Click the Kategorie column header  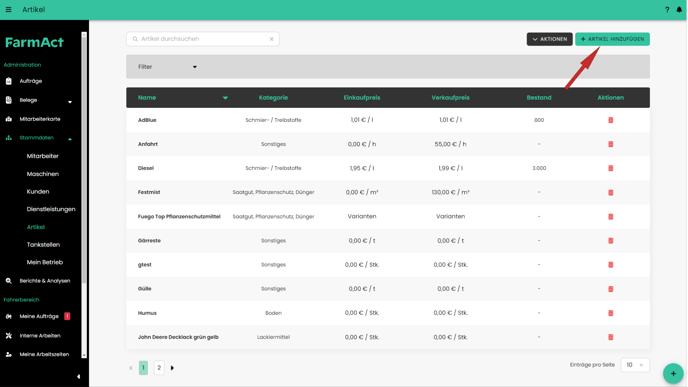pos(273,98)
